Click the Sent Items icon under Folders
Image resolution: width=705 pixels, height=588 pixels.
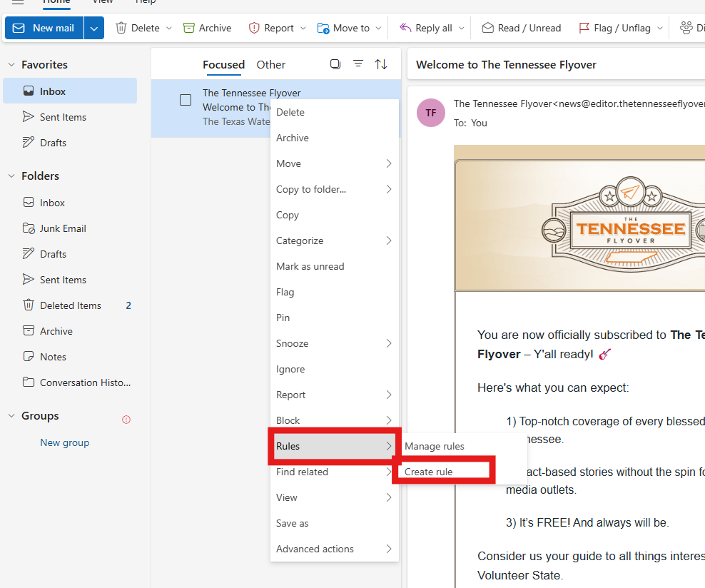pyautogui.click(x=29, y=280)
